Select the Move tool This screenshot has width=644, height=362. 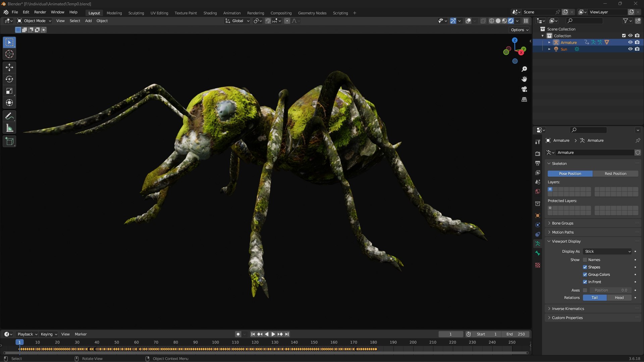(x=9, y=67)
